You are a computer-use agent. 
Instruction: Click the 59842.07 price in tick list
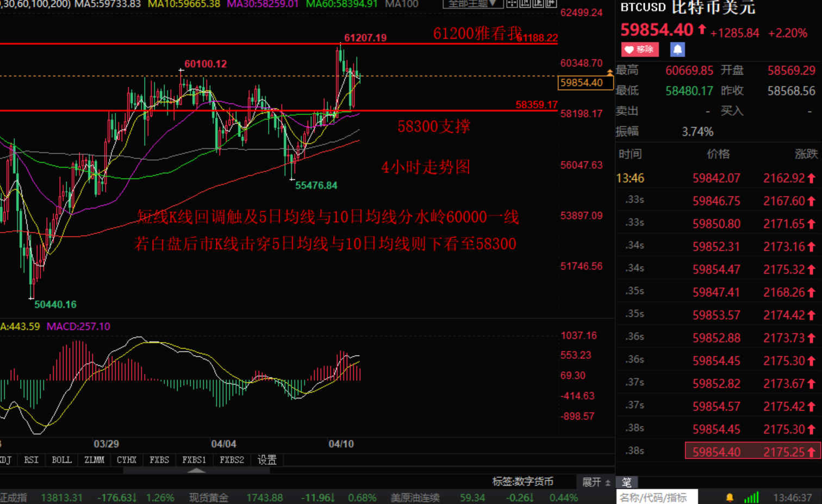716,178
